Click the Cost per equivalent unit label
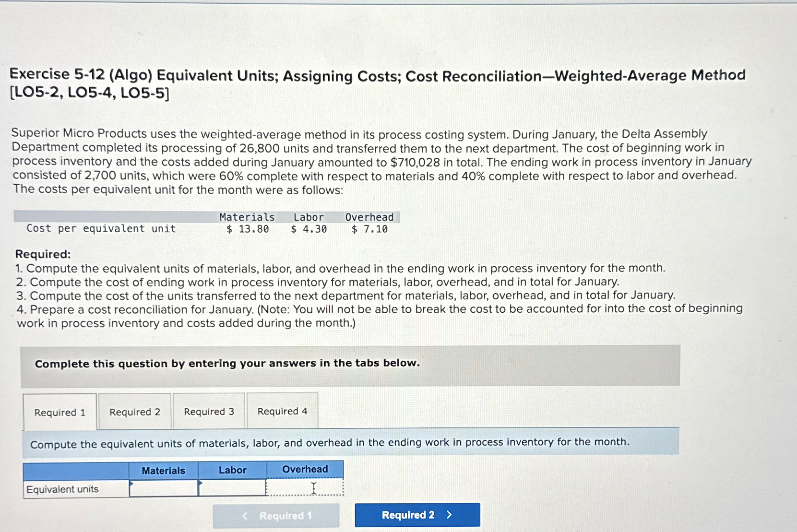This screenshot has width=797, height=532. pyautogui.click(x=101, y=229)
